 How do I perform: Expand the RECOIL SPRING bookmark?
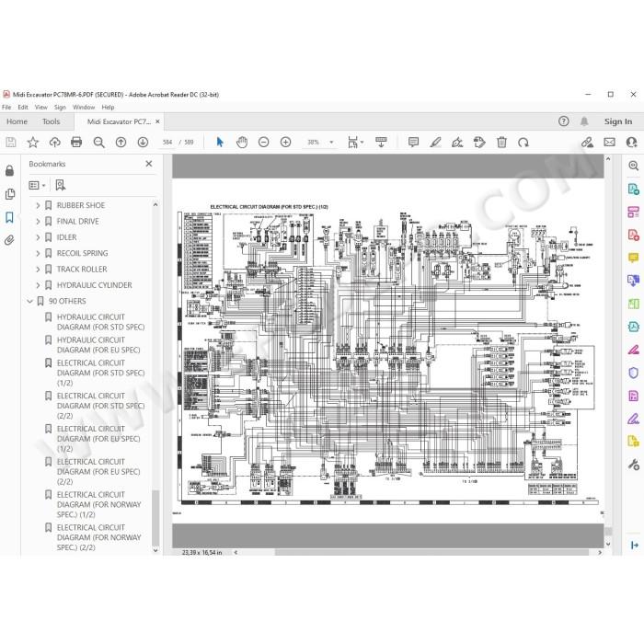tap(38, 253)
